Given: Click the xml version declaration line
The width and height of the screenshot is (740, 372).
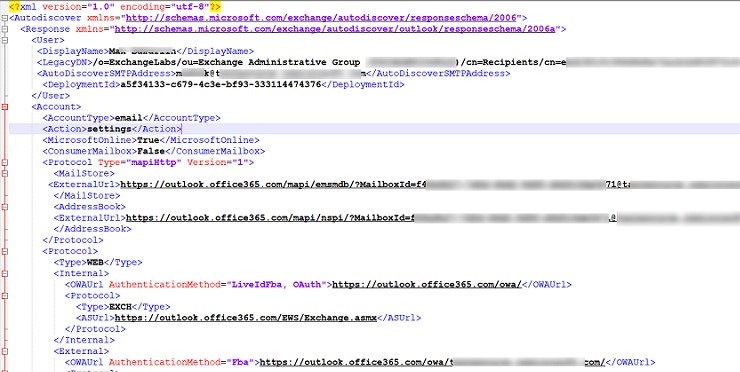Looking at the screenshot, I should (115, 7).
